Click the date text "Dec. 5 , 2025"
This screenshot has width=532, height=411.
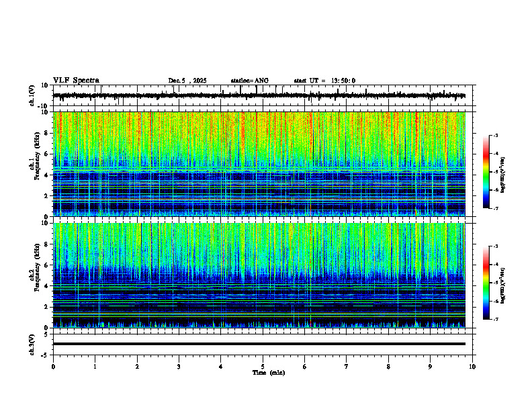pyautogui.click(x=187, y=81)
